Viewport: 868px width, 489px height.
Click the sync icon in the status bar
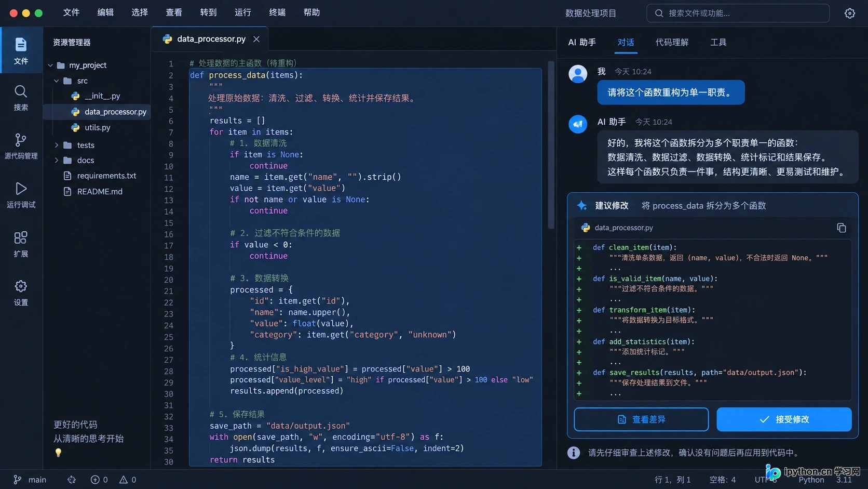72,480
